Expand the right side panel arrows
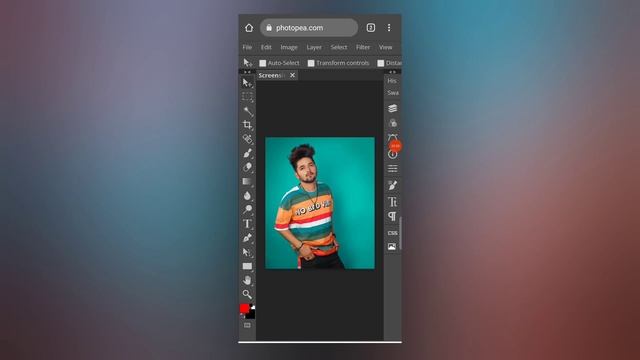The width and height of the screenshot is (640, 360). [392, 72]
